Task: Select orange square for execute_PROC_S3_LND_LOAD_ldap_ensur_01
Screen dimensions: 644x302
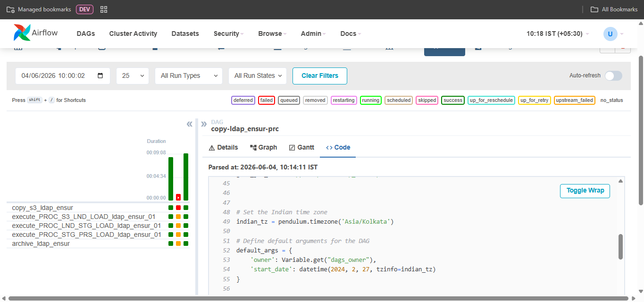Action: point(178,217)
